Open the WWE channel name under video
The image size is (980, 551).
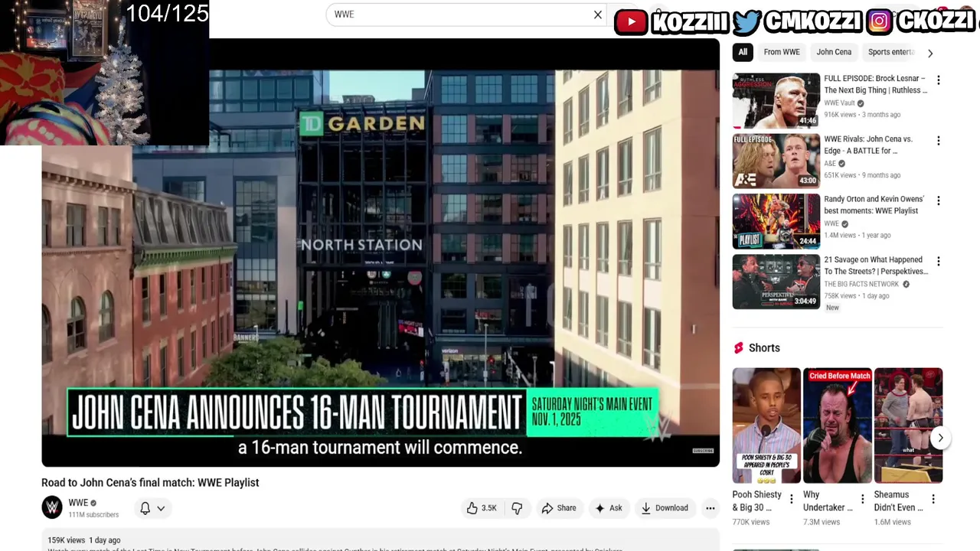point(78,503)
